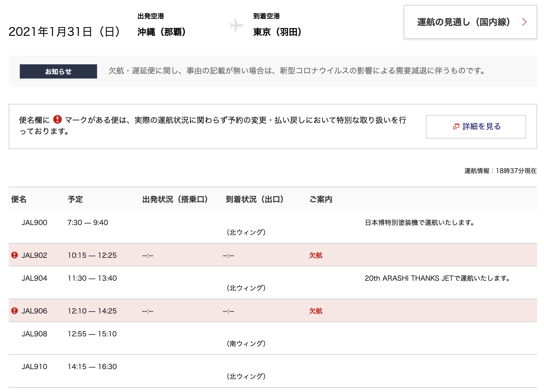
Task: Click the airplane icon between airports
Action: (x=237, y=25)
